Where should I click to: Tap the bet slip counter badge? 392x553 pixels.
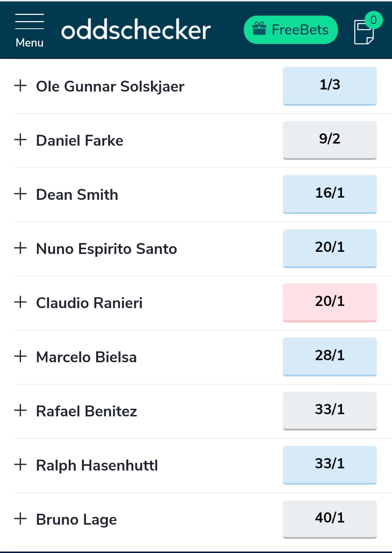click(x=373, y=20)
